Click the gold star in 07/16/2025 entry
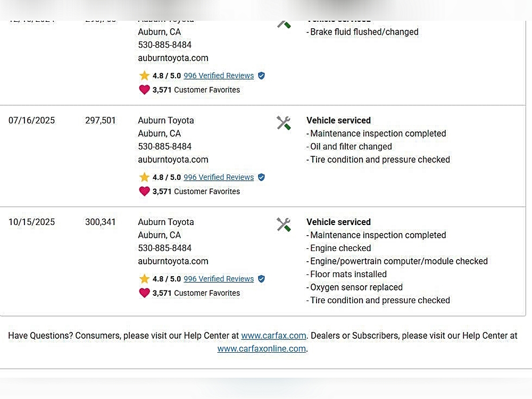 click(x=144, y=177)
